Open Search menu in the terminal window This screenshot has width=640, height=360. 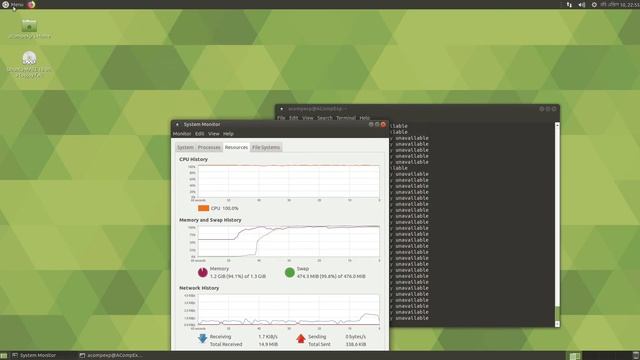[x=324, y=118]
